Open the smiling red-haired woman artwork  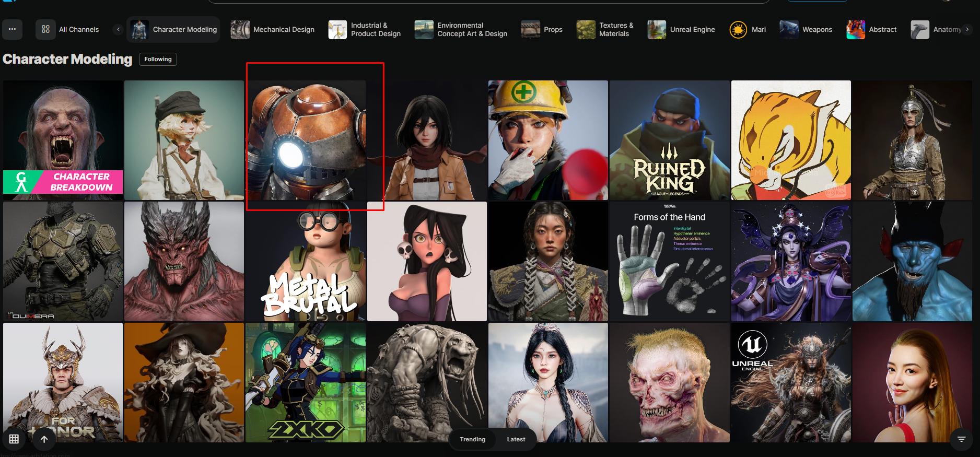click(912, 382)
